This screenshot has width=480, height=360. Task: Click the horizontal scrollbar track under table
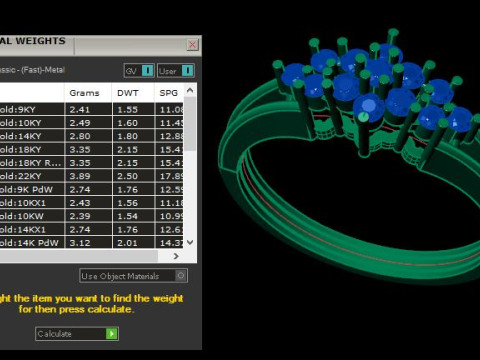(79, 256)
